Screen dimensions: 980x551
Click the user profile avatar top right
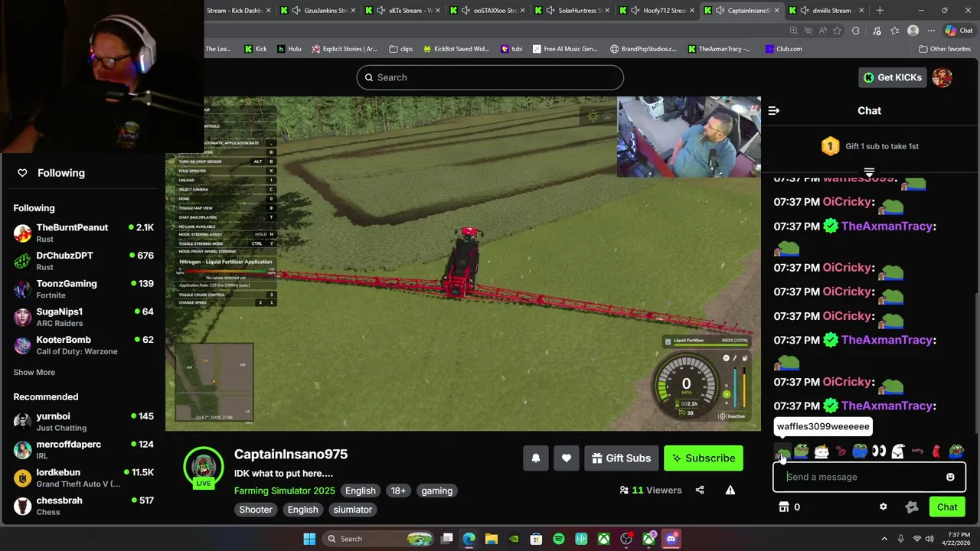point(942,77)
